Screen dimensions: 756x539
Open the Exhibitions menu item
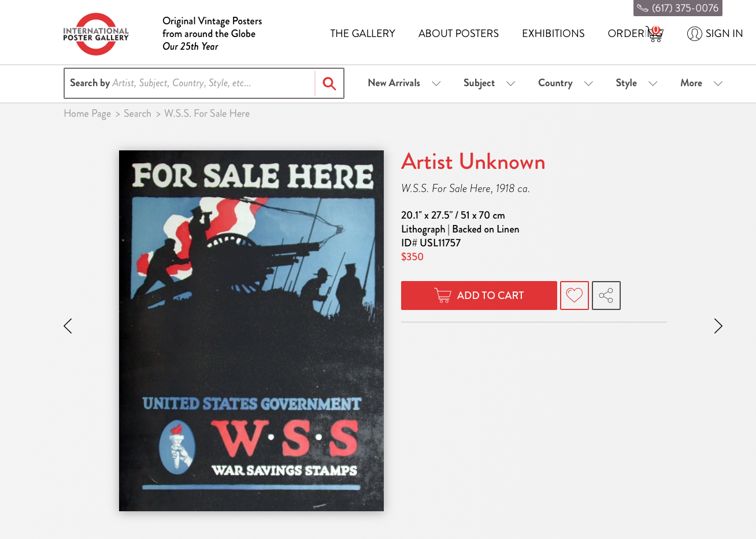pyautogui.click(x=553, y=34)
